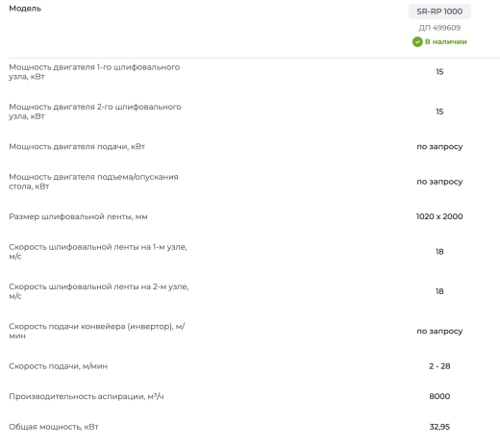Click 'по запросу' for table lift motor
Image resolution: width=500 pixels, height=448 pixels.
tap(439, 182)
